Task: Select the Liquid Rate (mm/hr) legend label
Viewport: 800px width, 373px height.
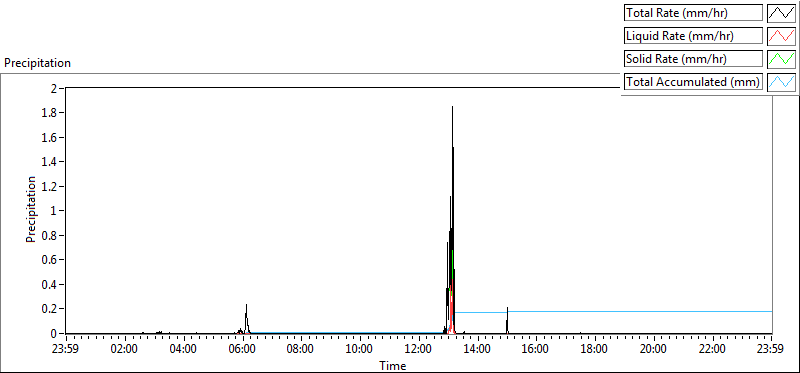Action: click(693, 36)
